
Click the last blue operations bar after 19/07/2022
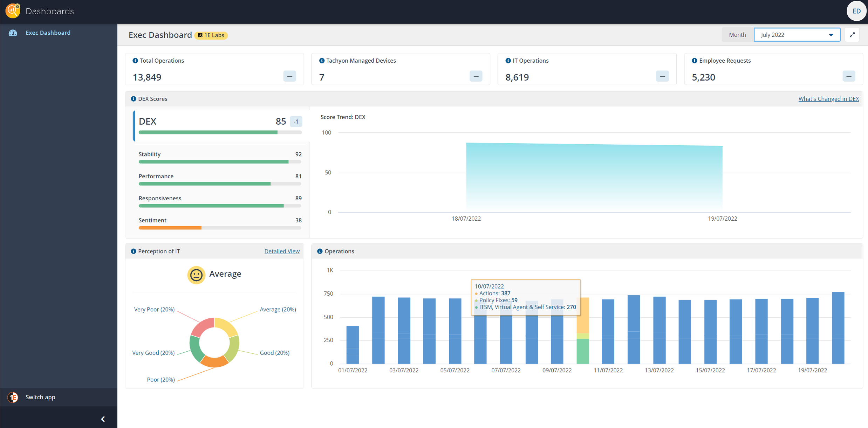(x=838, y=328)
